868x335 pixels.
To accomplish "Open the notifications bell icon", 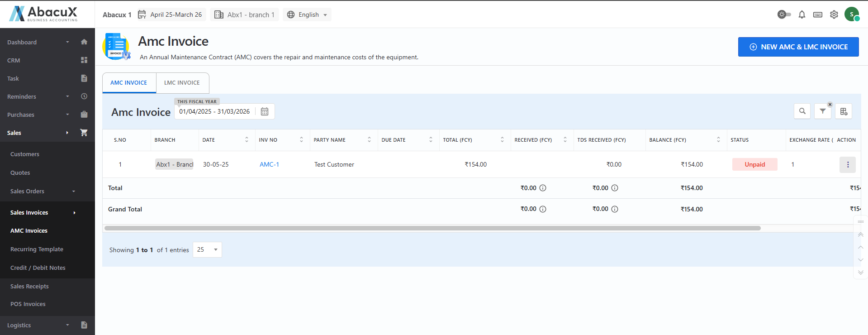I will coord(802,14).
